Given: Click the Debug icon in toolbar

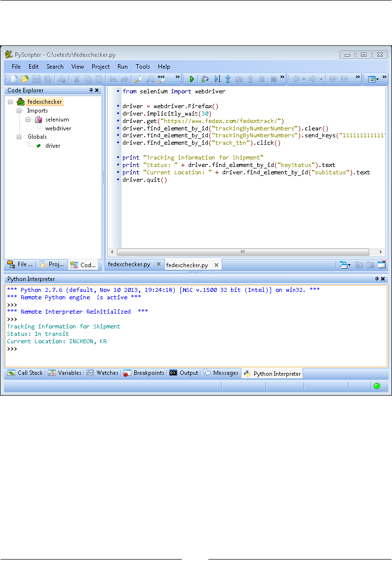Looking at the screenshot, I should coord(205,79).
